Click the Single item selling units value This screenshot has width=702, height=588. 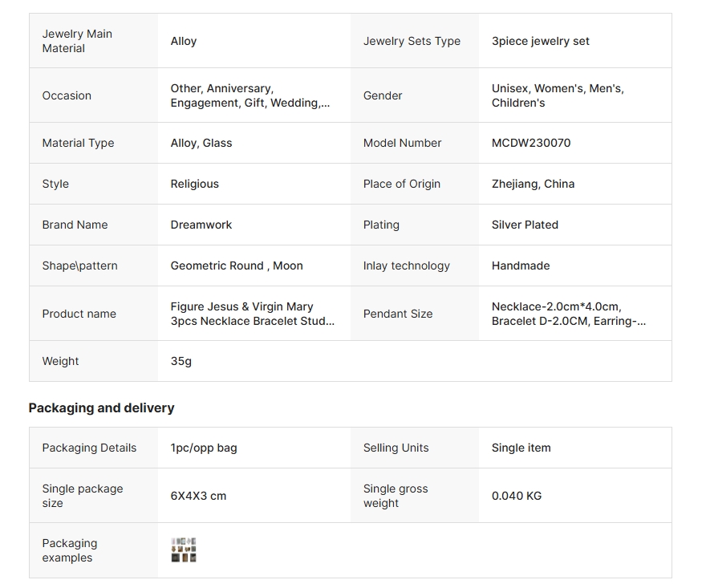tap(521, 448)
